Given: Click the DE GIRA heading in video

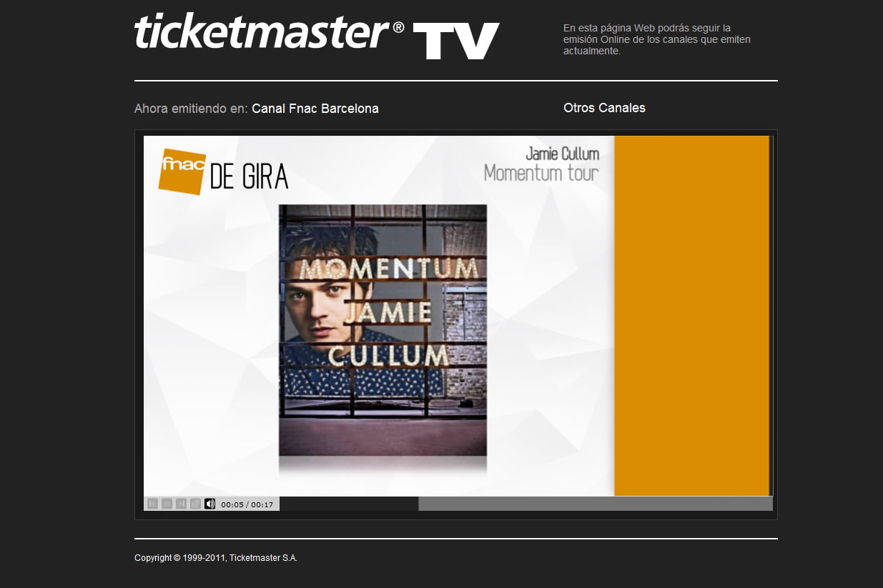Looking at the screenshot, I should click(249, 176).
